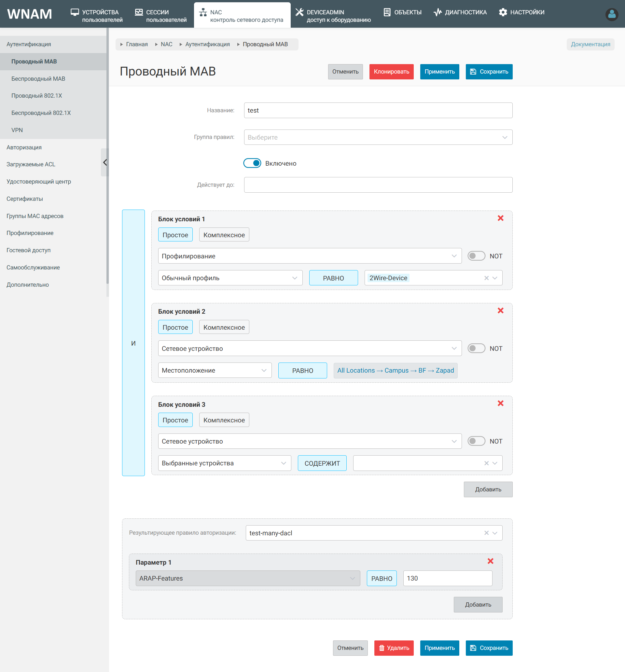Delete condition block 1 with red X
Viewport: 625px width, 672px height.
(500, 218)
